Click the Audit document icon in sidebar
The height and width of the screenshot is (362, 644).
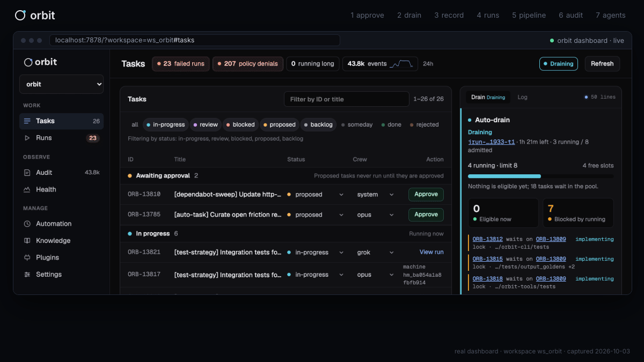click(x=27, y=173)
